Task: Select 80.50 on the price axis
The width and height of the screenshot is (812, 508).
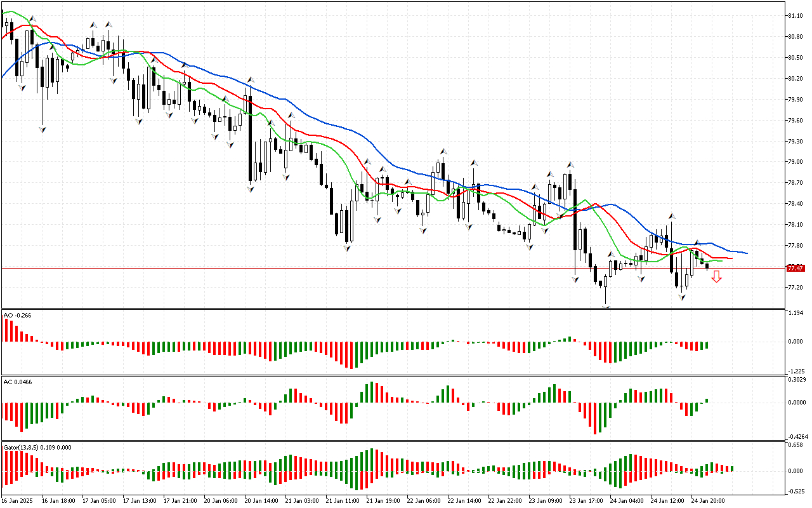Action: 796,57
